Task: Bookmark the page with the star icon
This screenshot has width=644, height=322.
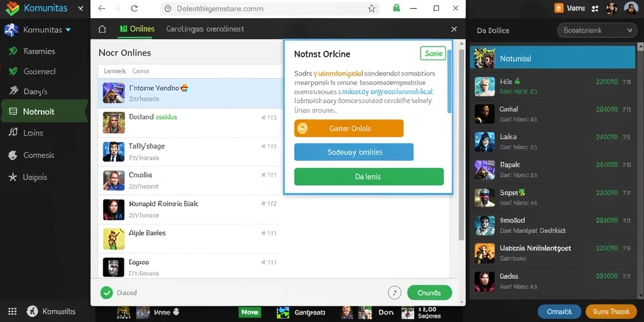Action: click(371, 9)
